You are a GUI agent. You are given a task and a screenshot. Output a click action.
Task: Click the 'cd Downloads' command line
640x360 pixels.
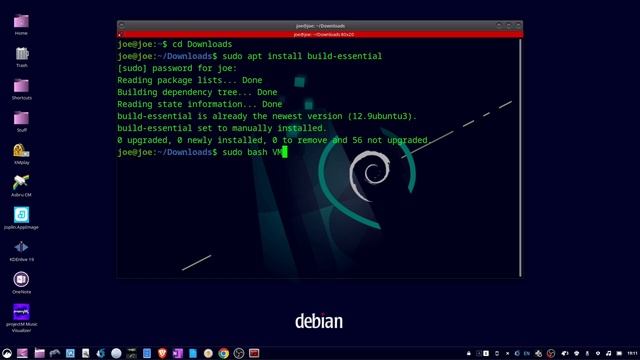(x=202, y=44)
